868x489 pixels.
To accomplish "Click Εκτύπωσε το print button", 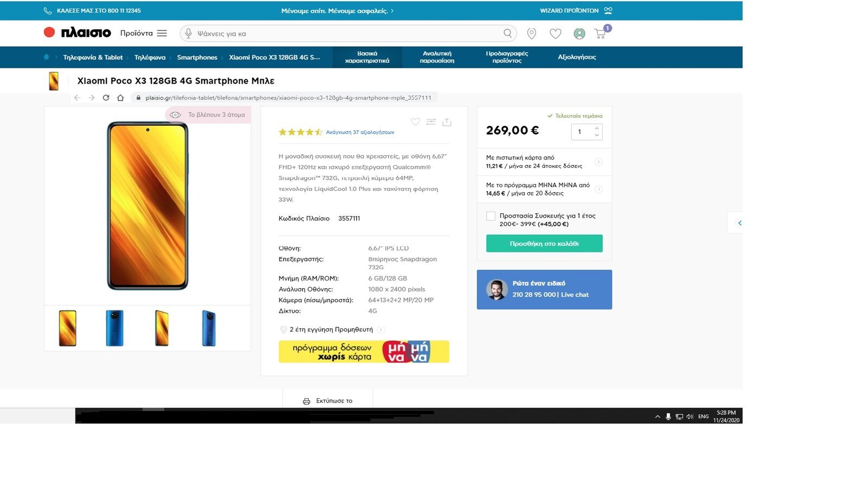I will point(328,401).
